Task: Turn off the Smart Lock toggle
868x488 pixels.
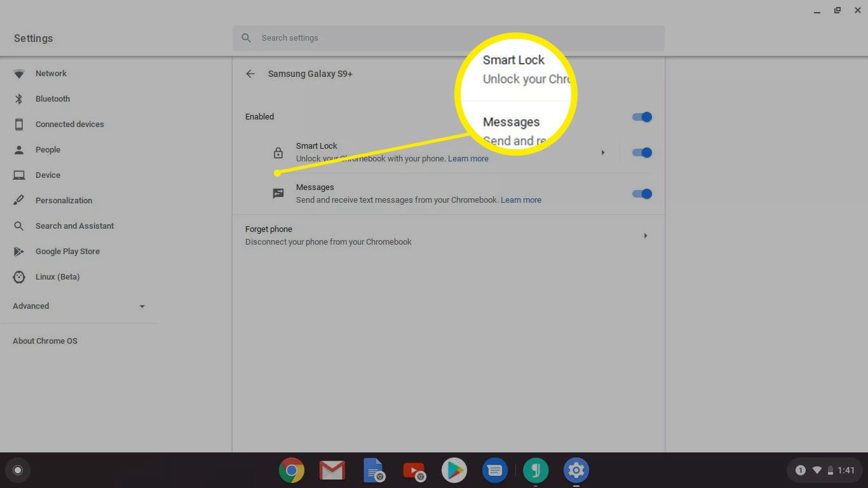Action: (642, 152)
